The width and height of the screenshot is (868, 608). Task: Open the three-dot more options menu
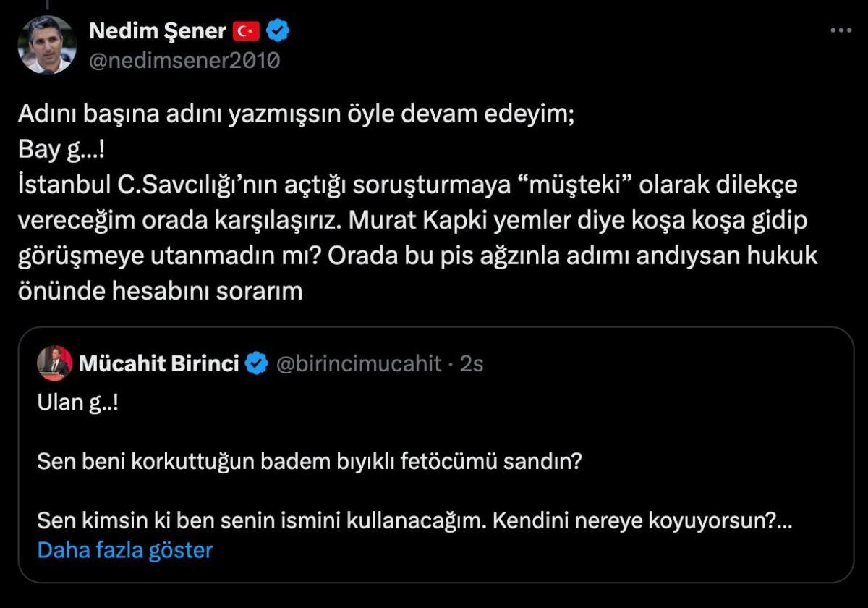click(841, 31)
